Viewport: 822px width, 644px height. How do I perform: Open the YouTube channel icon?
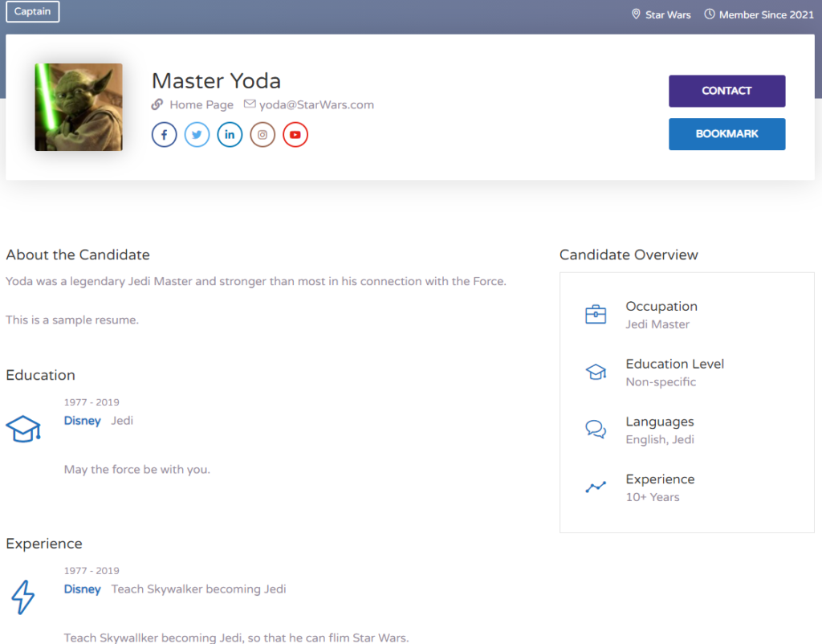(295, 135)
